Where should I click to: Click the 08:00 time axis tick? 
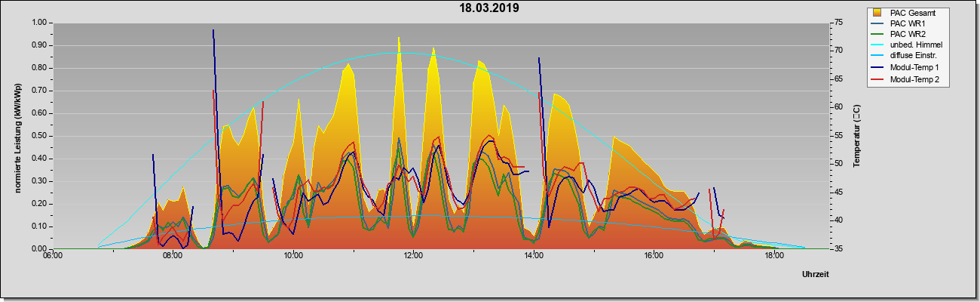coord(173,256)
